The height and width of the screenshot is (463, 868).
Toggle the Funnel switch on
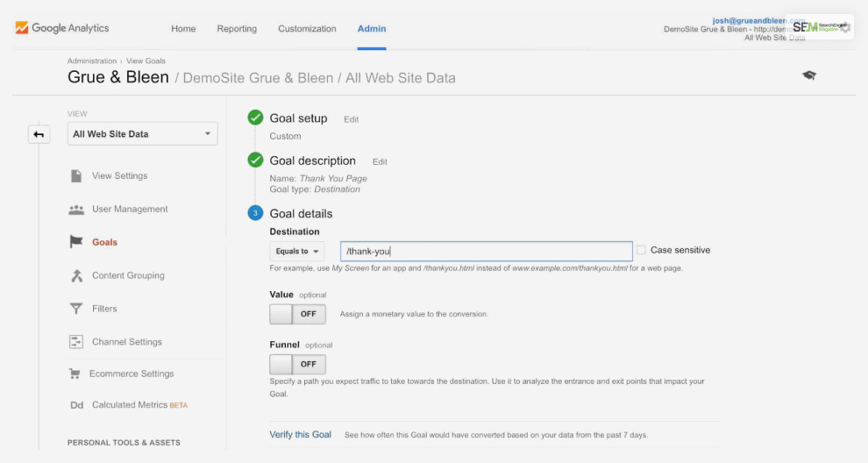point(297,364)
